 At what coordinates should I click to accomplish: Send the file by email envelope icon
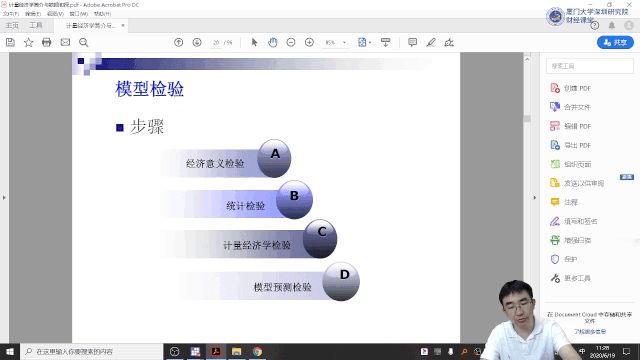(x=65, y=42)
